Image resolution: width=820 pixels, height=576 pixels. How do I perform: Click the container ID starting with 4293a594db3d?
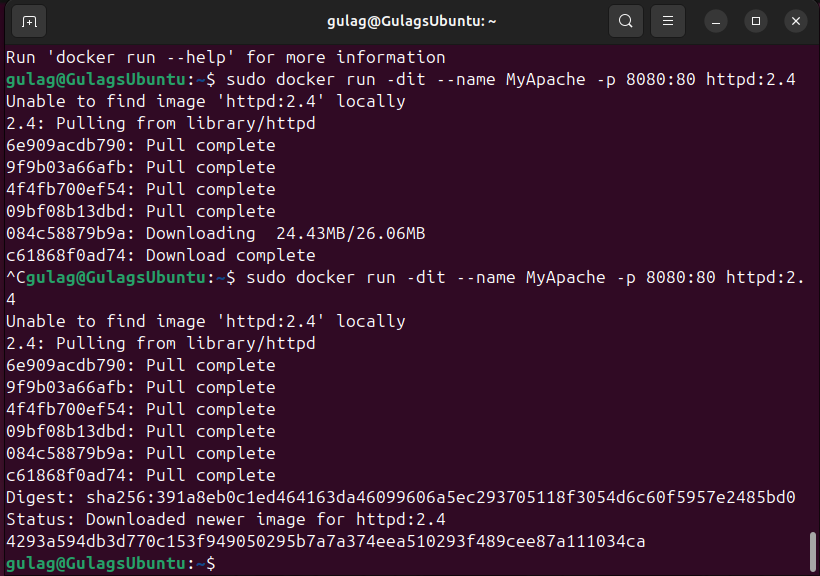click(x=325, y=541)
